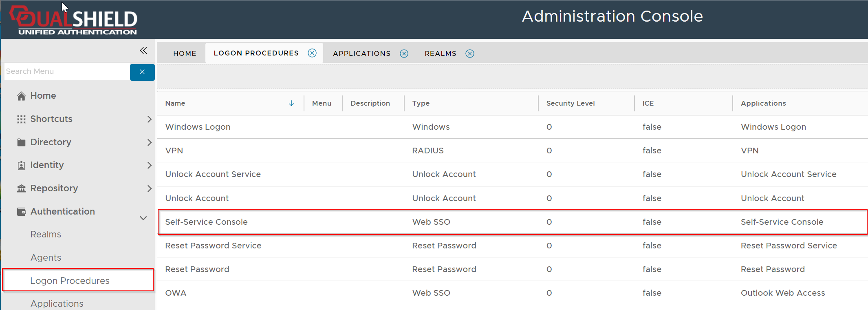Collapse the sidebar with the double-chevron icon
868x310 pixels.
(x=143, y=51)
